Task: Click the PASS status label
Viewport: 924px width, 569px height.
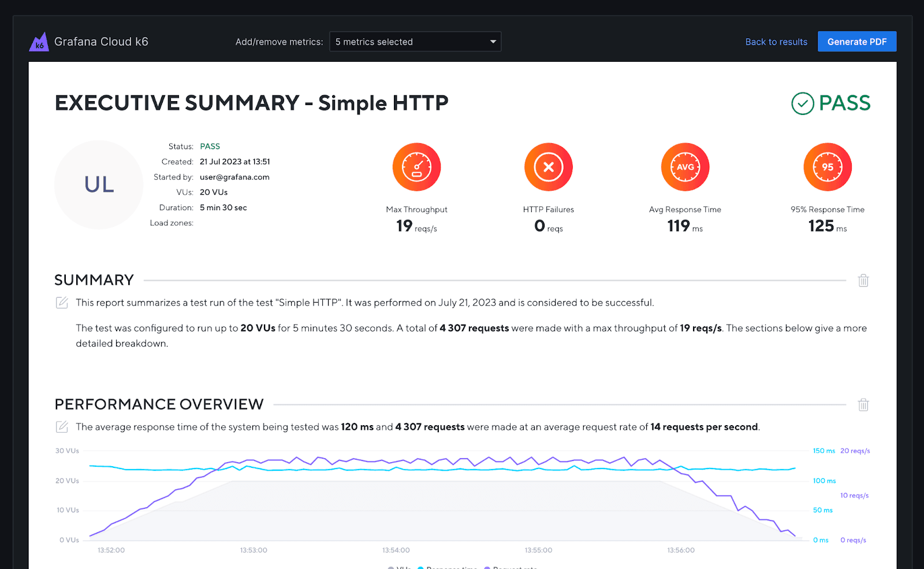Action: click(210, 146)
